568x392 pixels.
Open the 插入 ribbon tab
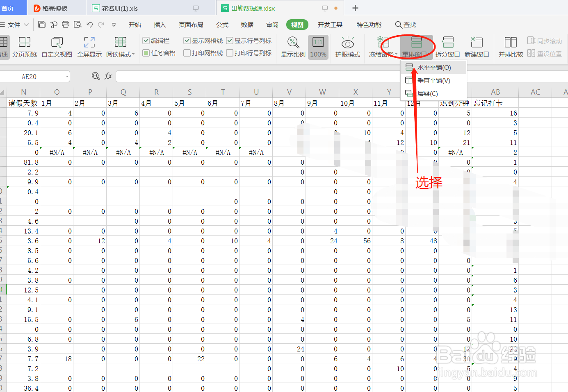click(x=160, y=25)
